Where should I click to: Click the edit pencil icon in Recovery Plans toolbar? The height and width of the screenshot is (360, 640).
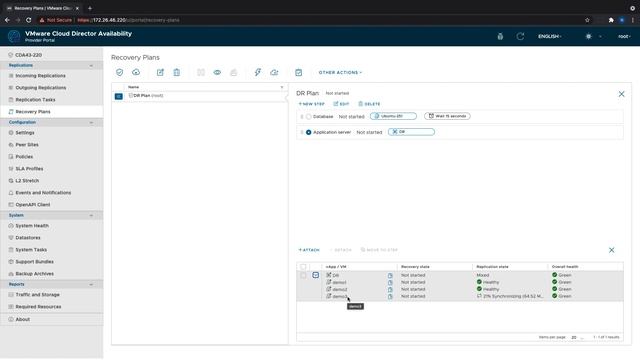(x=160, y=72)
